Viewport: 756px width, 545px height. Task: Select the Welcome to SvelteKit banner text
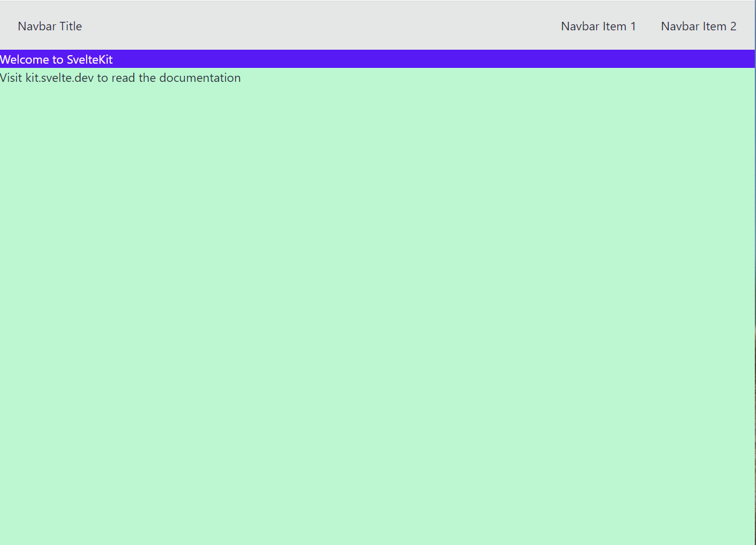point(56,59)
